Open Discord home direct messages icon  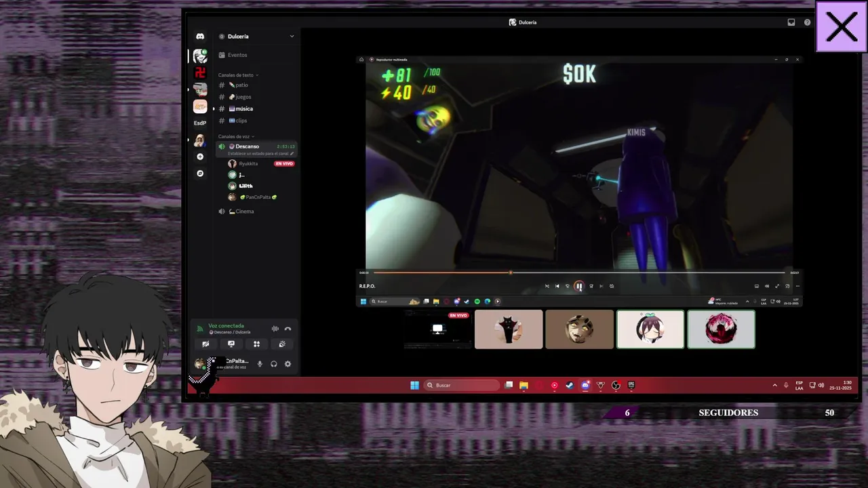(200, 37)
